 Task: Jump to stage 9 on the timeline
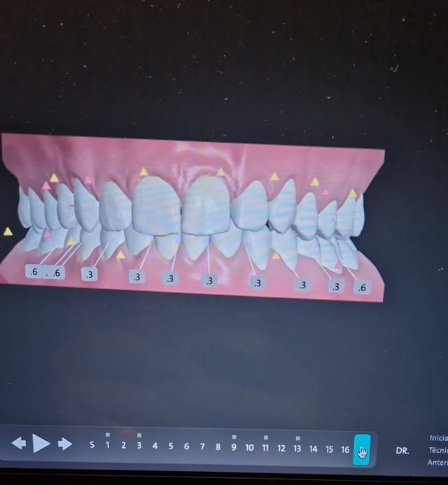tap(234, 447)
